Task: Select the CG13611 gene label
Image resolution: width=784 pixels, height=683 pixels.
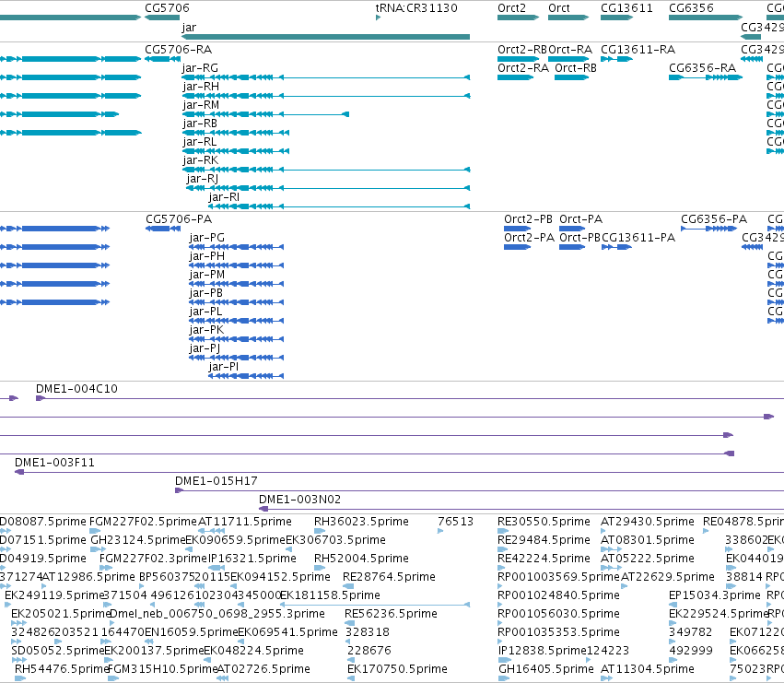Action: coord(626,8)
